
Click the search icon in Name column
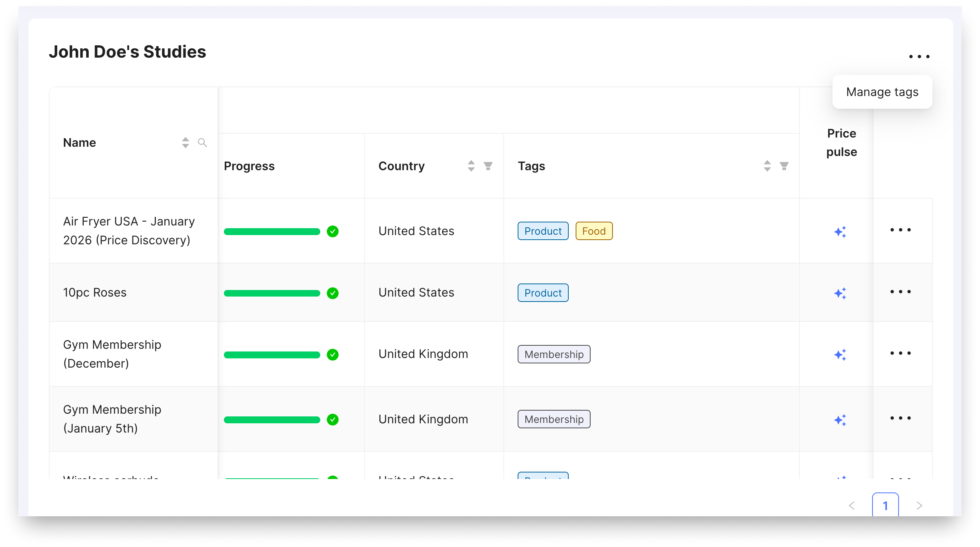(202, 143)
